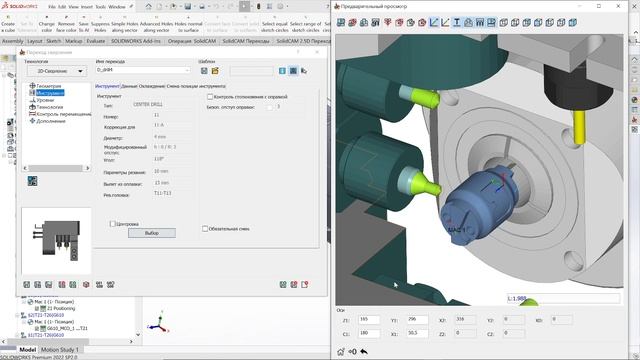
Task: Click the Select equal sketch circles button
Action: 275,24
